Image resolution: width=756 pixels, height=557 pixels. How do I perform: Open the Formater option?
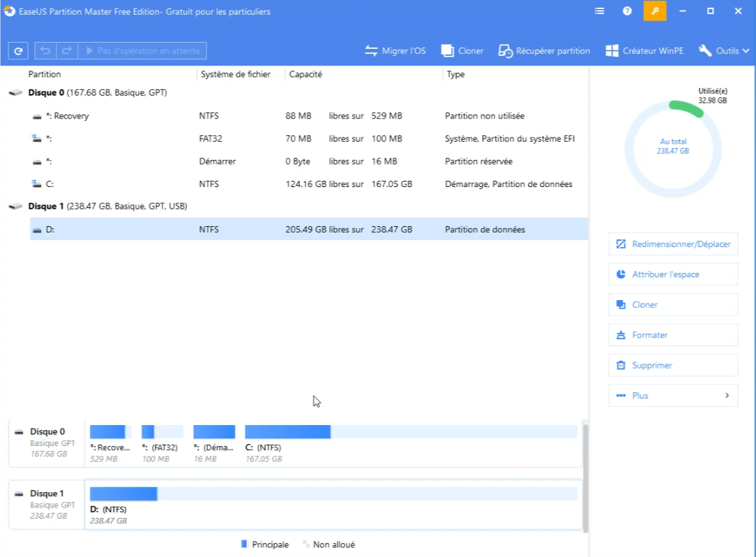click(672, 334)
